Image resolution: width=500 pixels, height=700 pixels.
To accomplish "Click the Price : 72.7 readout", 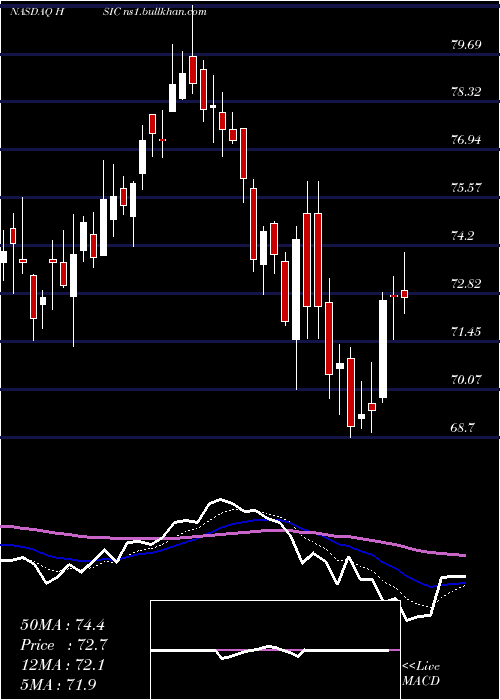I will (x=63, y=645).
